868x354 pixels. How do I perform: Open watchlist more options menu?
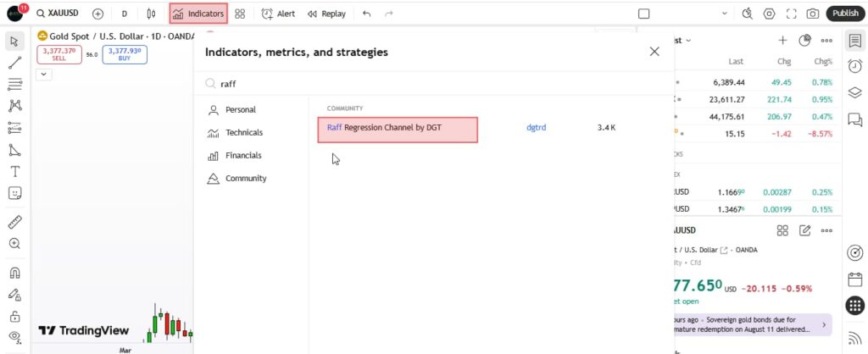(826, 41)
